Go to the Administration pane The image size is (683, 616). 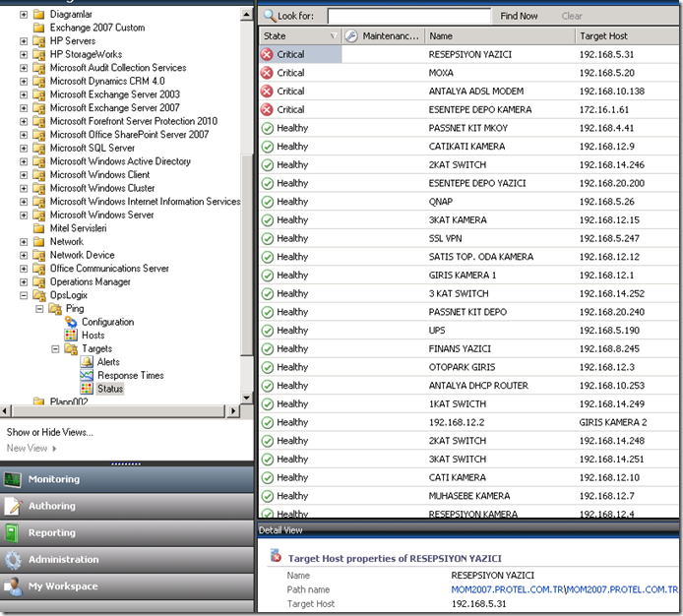pyautogui.click(x=64, y=559)
